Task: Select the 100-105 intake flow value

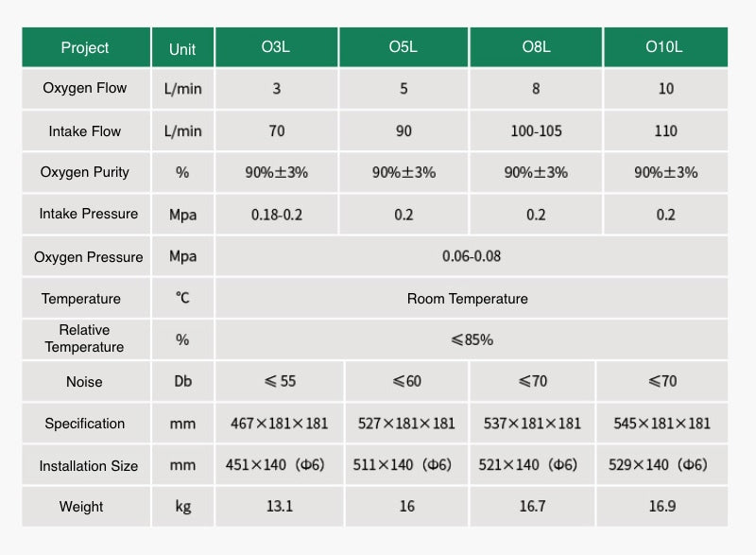Action: [x=536, y=131]
